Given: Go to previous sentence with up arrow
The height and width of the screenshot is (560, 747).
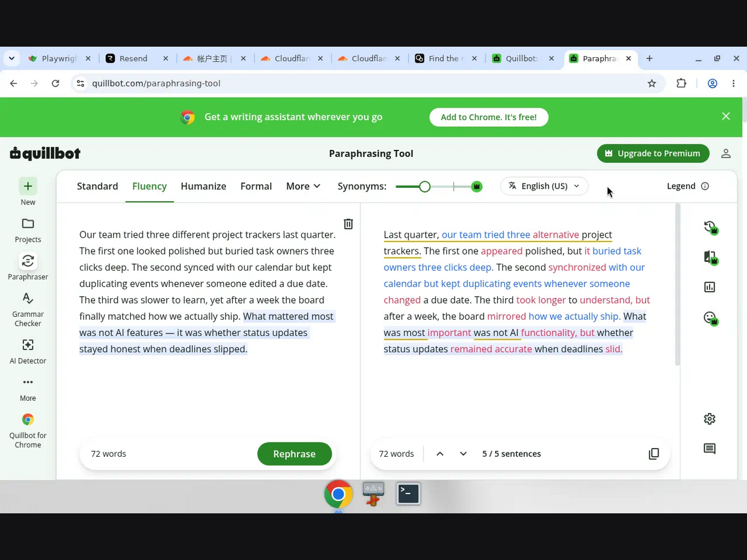Looking at the screenshot, I should (x=439, y=454).
